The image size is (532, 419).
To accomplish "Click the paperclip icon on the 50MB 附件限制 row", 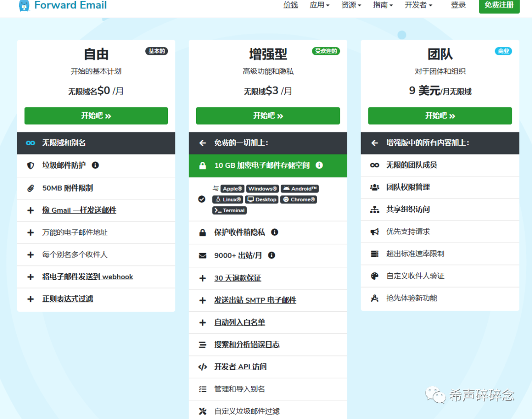I will 31,188.
